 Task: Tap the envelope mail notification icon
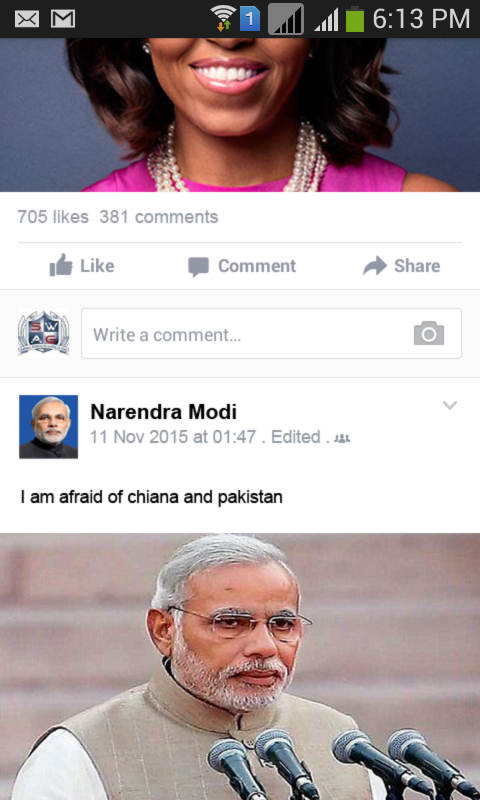[x=27, y=19]
